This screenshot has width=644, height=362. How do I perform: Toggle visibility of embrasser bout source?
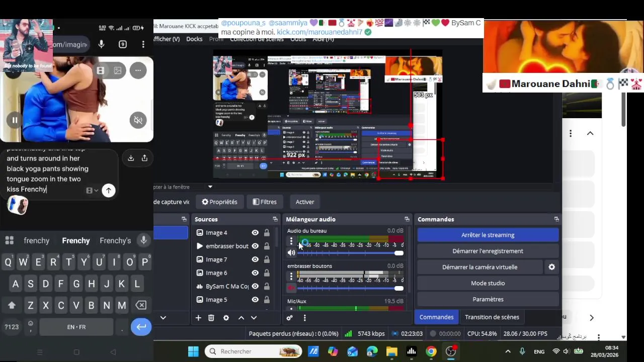point(255,246)
